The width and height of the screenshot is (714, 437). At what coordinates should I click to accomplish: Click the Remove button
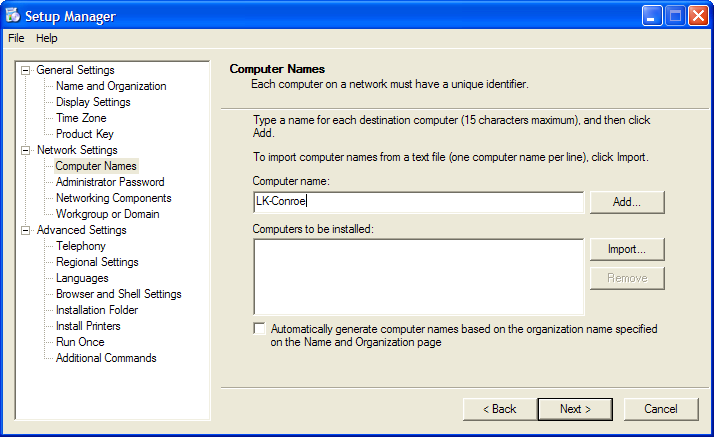627,278
